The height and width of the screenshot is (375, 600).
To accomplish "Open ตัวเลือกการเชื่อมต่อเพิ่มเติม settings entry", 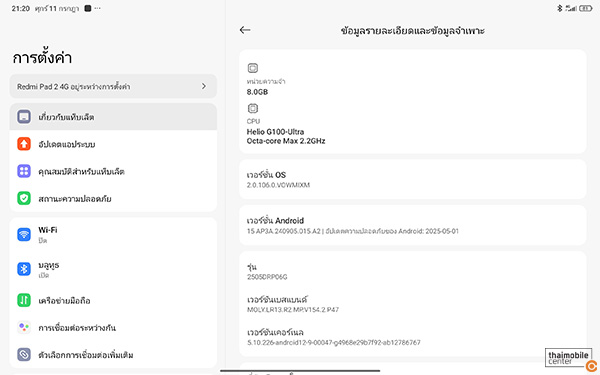I will tap(113, 355).
